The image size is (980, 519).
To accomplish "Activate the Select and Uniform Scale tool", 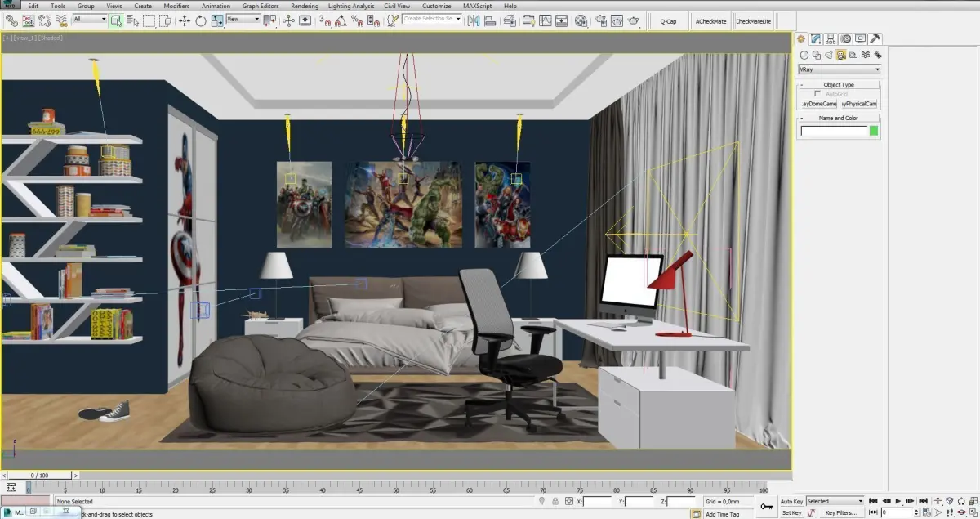I will coord(217,20).
